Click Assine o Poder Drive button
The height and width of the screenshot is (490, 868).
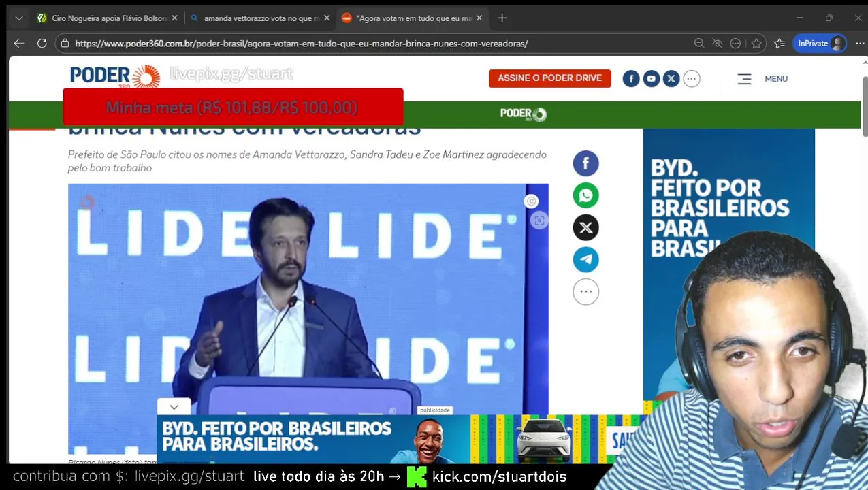point(549,78)
